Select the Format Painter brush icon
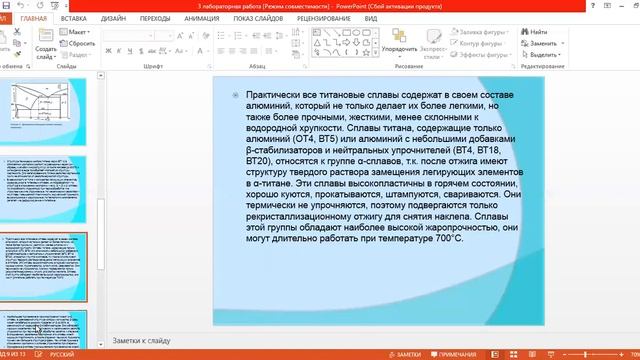Viewport: 640px width, 360px height. click(x=17, y=54)
